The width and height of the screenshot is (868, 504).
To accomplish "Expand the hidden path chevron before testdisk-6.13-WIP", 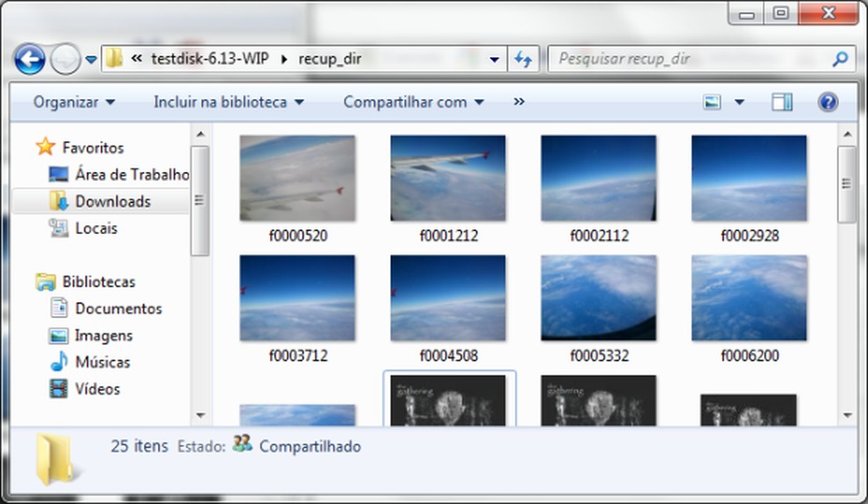I will (136, 58).
